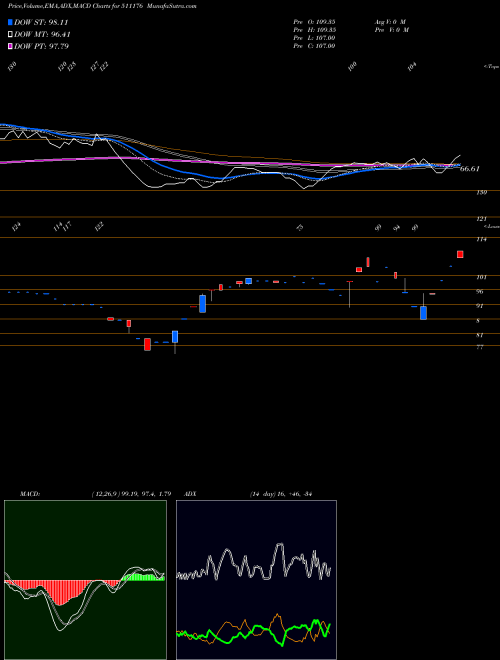Screen dimensions: 500x660
Task: Select the 'DOW MT: 96.41' legend text
Action: (42, 34)
